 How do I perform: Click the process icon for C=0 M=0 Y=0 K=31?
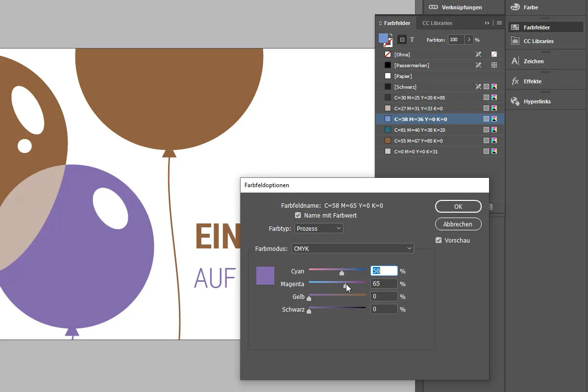pos(486,151)
